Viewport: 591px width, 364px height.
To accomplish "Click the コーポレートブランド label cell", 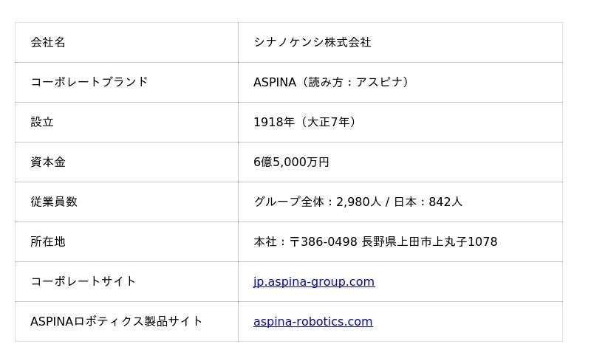I will 89,83.
